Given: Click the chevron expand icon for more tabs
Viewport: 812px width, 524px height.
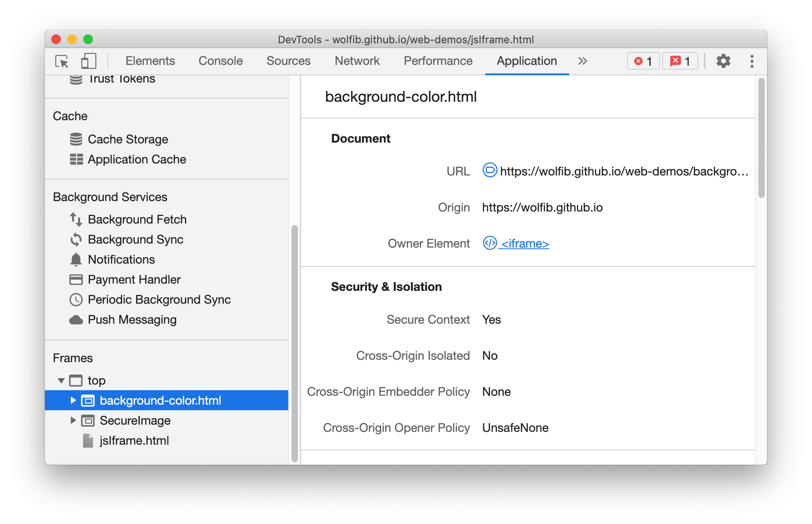Looking at the screenshot, I should pyautogui.click(x=582, y=60).
